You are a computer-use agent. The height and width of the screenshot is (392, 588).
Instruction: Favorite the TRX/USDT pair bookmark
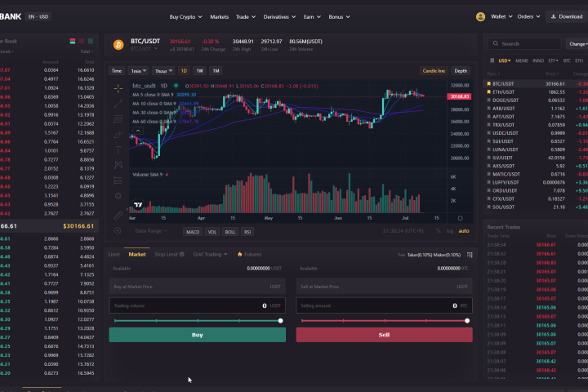488,125
